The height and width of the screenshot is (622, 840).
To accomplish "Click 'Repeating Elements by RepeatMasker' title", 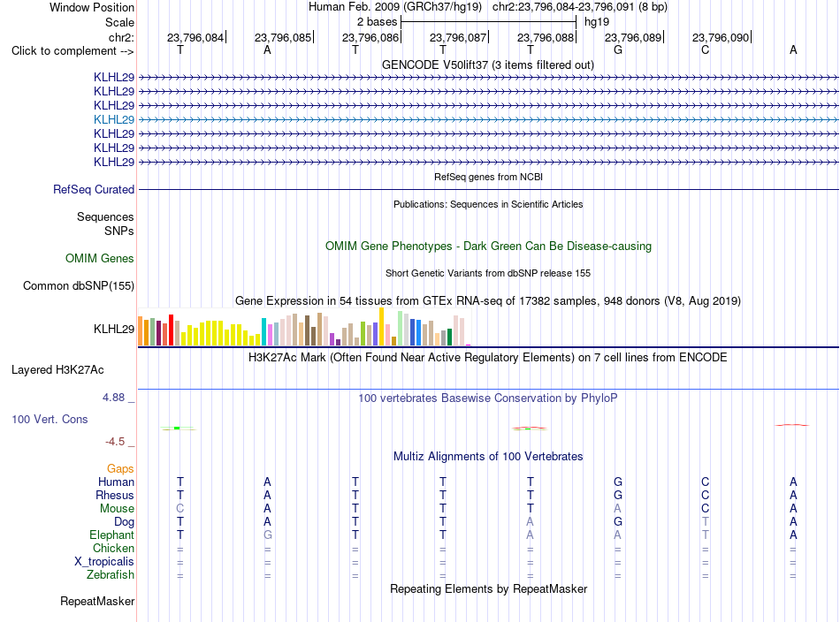I will click(x=488, y=588).
